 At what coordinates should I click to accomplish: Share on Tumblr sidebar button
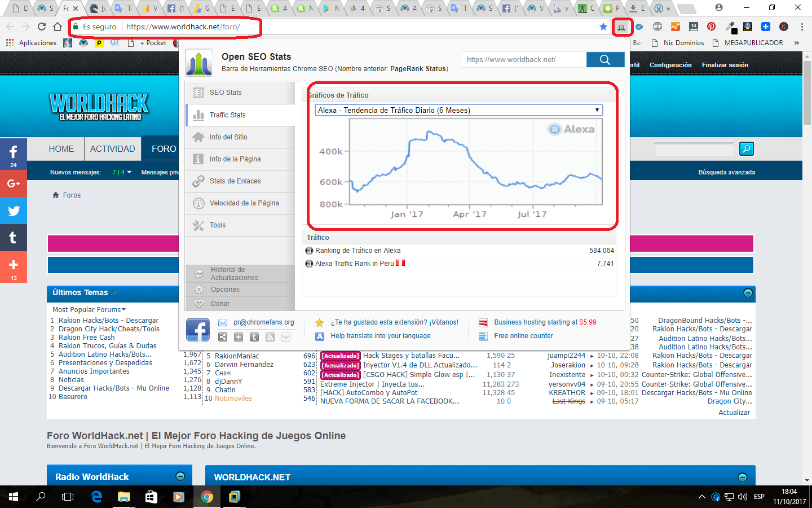[14, 238]
